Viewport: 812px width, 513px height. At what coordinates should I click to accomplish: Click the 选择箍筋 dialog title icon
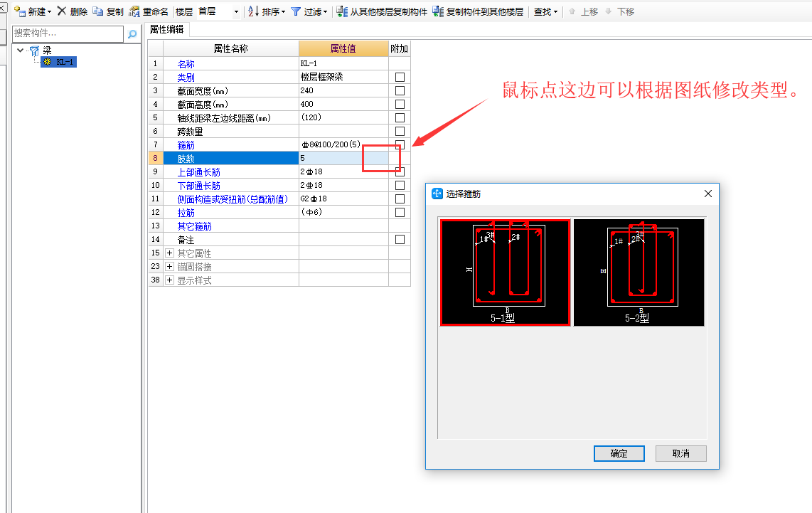[x=437, y=194]
